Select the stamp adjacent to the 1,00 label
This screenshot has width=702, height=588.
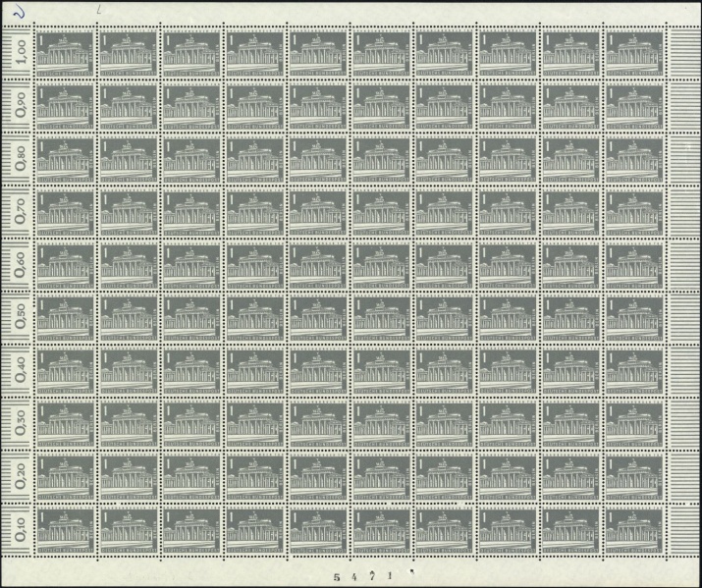coord(66,53)
